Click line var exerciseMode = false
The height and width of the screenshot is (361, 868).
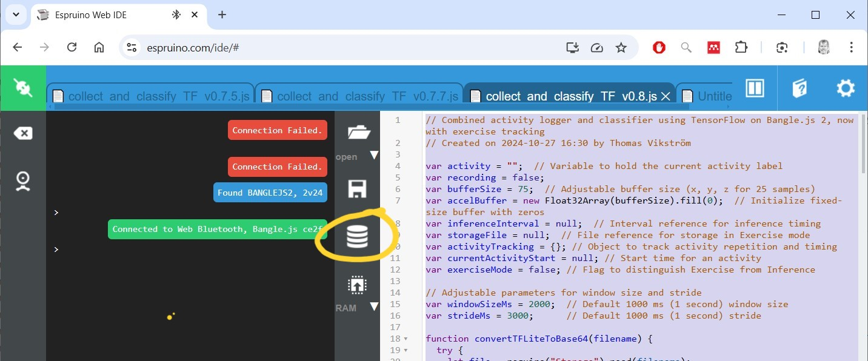(x=620, y=270)
